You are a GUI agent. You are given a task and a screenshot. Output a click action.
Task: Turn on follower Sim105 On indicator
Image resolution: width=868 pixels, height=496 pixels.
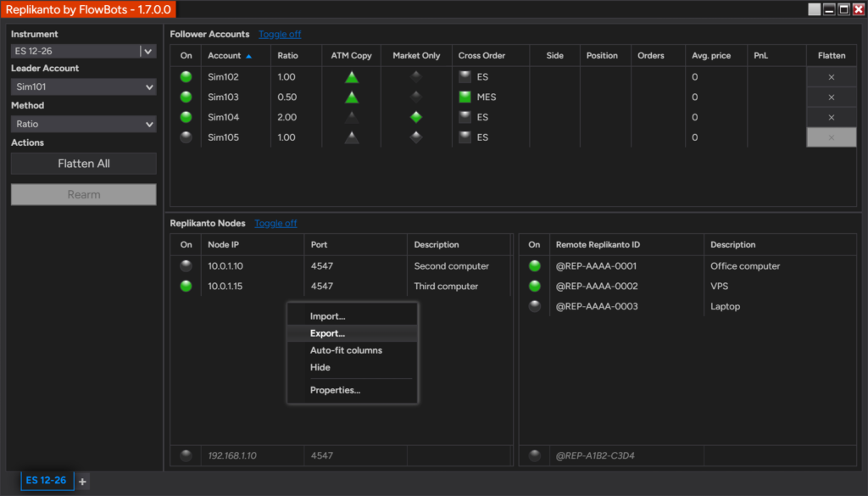(x=186, y=137)
